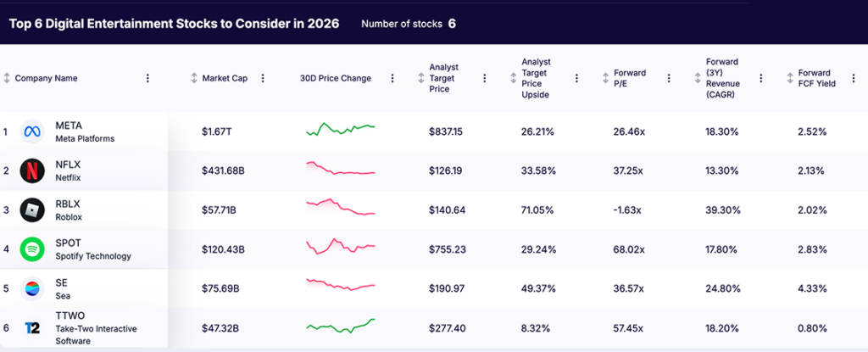Click the Roblox logo icon
Screen dimensions: 868x352
(32, 210)
